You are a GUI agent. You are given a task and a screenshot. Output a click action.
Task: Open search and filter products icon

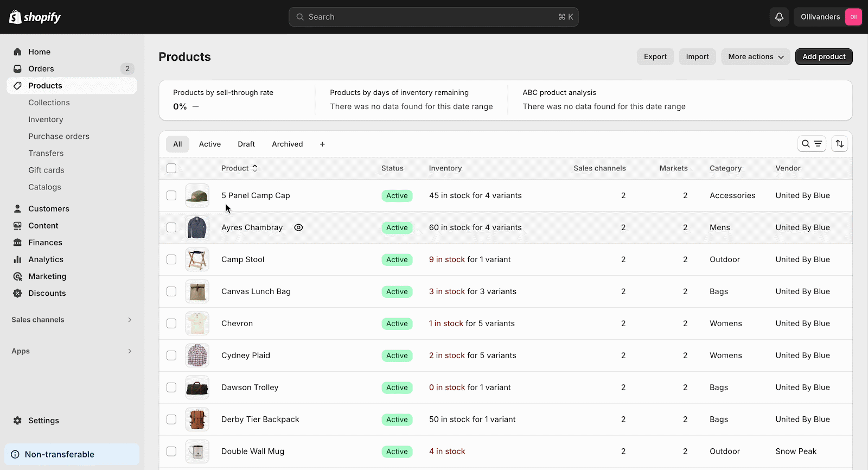[x=812, y=143]
